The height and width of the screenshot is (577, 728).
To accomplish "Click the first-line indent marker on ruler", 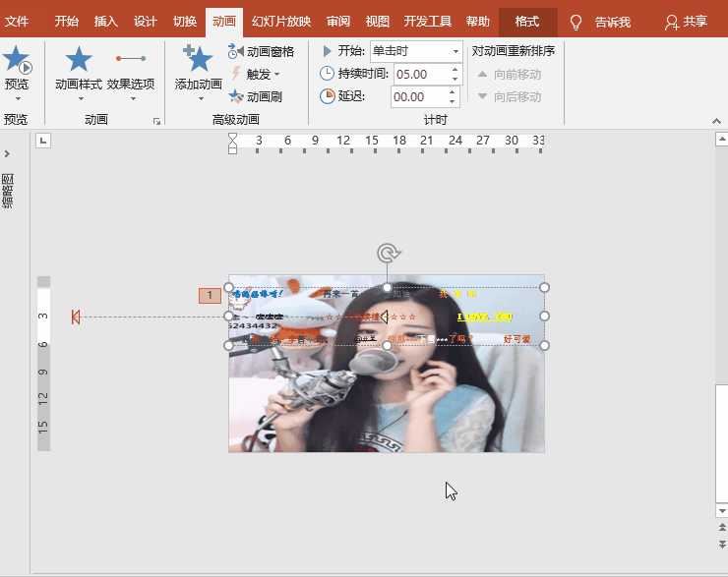I will 232,138.
